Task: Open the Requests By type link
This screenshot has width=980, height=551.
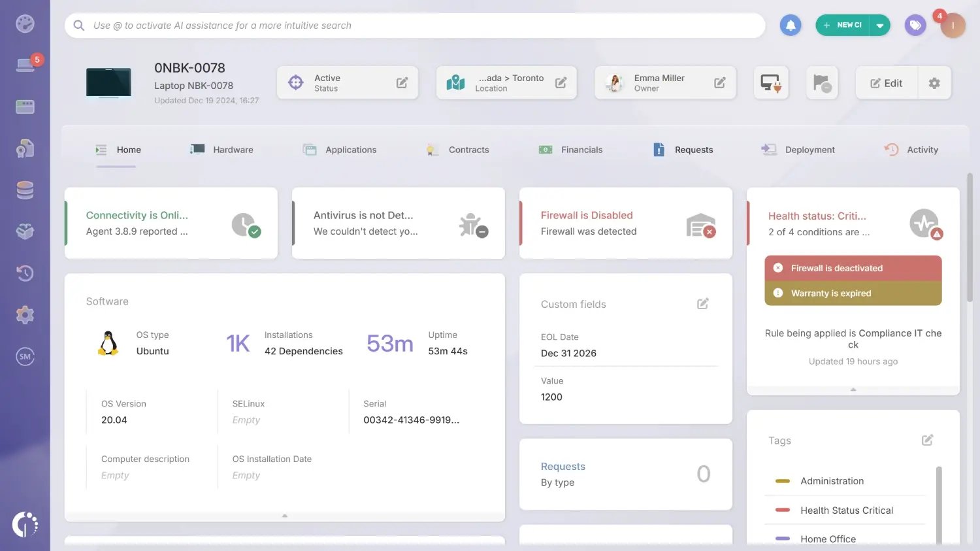Action: [563, 466]
